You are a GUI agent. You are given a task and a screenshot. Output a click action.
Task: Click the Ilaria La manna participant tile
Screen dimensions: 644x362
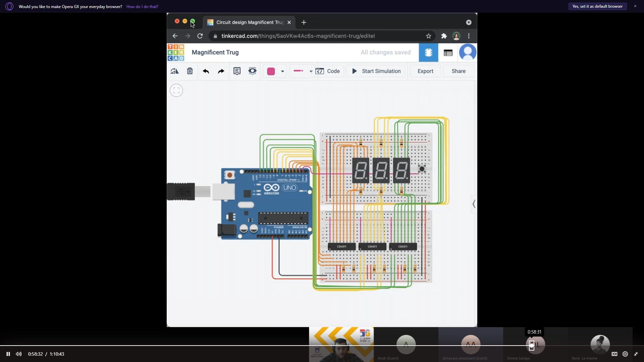point(600,345)
